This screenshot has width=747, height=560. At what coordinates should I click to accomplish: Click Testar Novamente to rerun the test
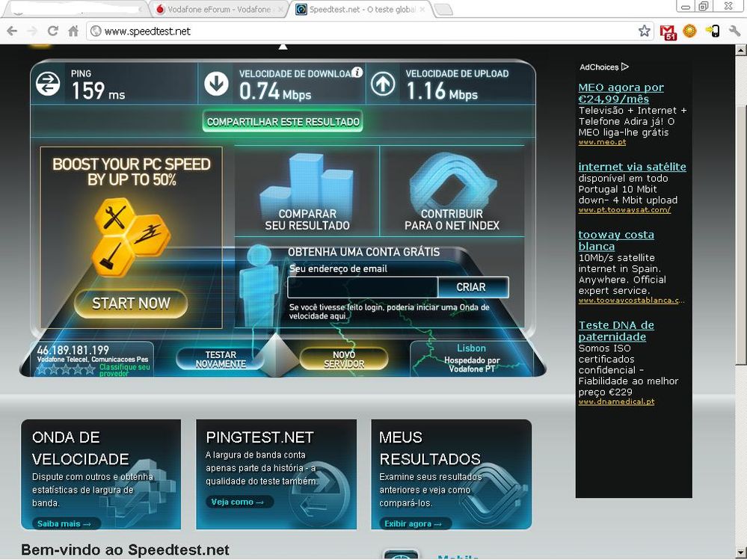coord(221,360)
